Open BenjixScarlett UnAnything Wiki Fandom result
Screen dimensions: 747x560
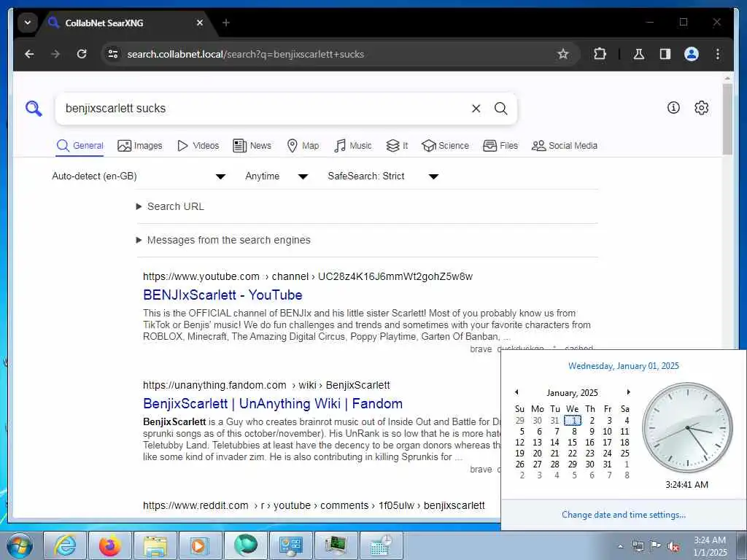pyautogui.click(x=273, y=403)
